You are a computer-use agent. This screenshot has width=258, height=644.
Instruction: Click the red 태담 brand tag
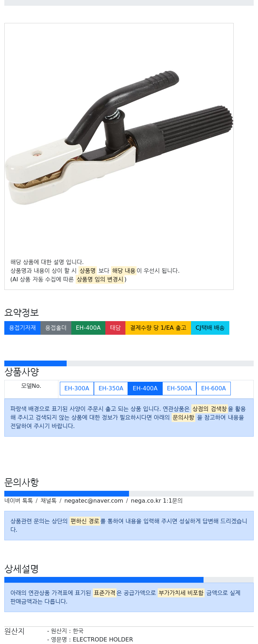tap(115, 328)
